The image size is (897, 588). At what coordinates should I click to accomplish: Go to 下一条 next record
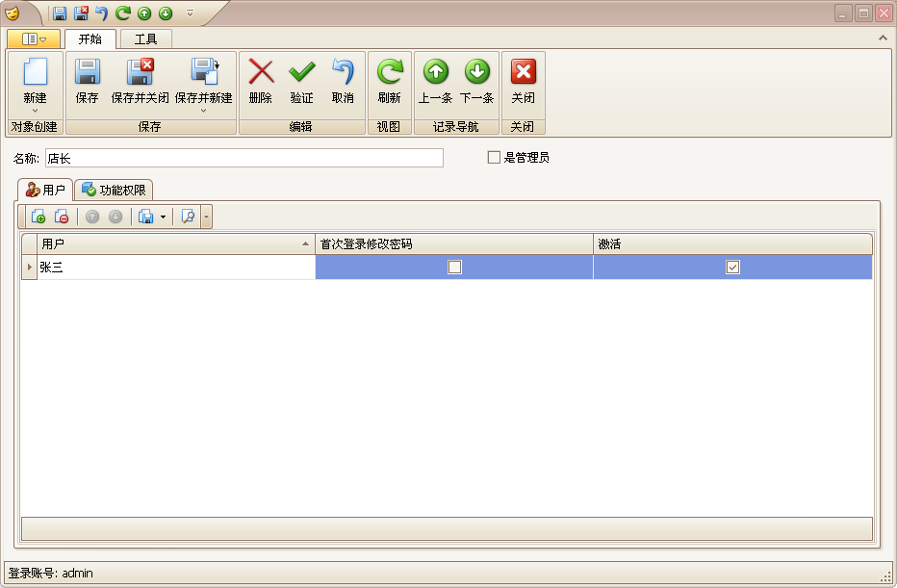coord(477,71)
